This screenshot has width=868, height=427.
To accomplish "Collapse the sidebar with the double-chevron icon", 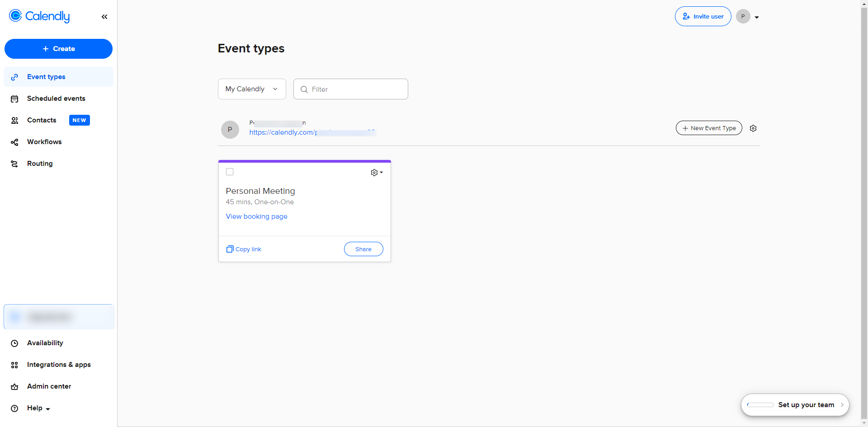I will coord(104,17).
